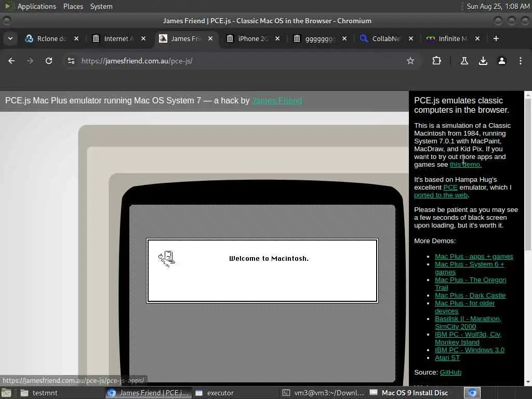Open Chrome Labs flask icon

point(464,61)
